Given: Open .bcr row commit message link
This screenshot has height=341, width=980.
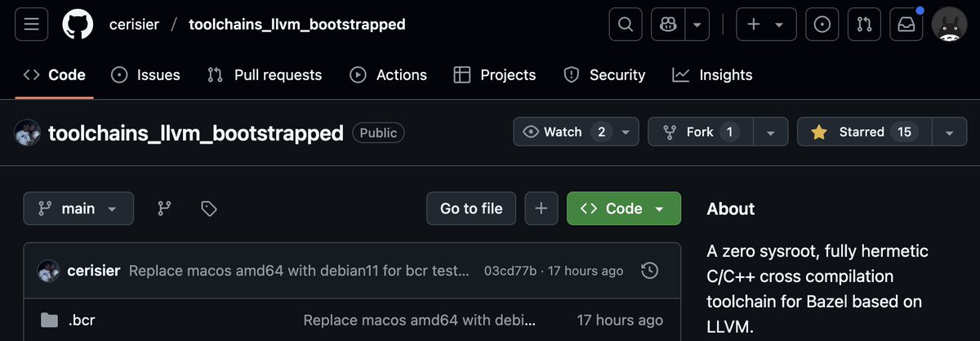Looking at the screenshot, I should pyautogui.click(x=421, y=321).
